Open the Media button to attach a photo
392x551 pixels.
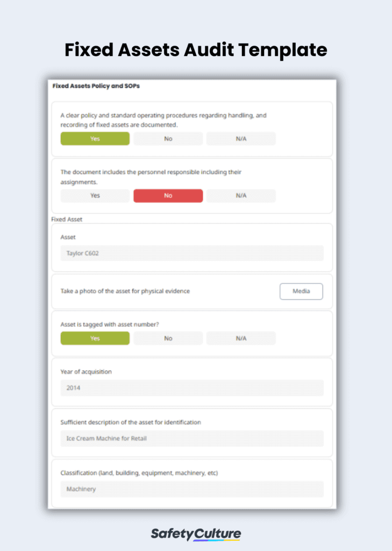pos(301,291)
